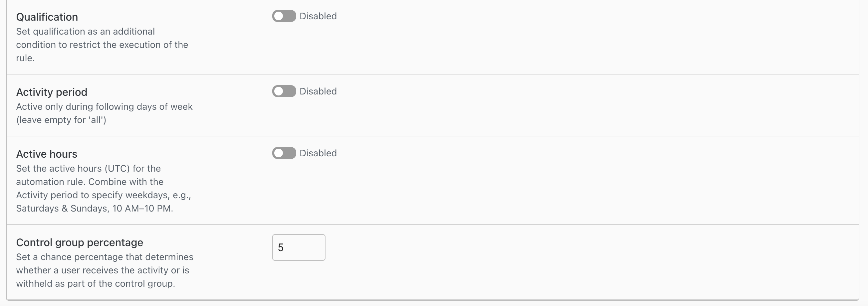Click the Control group percentage input field

[x=299, y=247]
